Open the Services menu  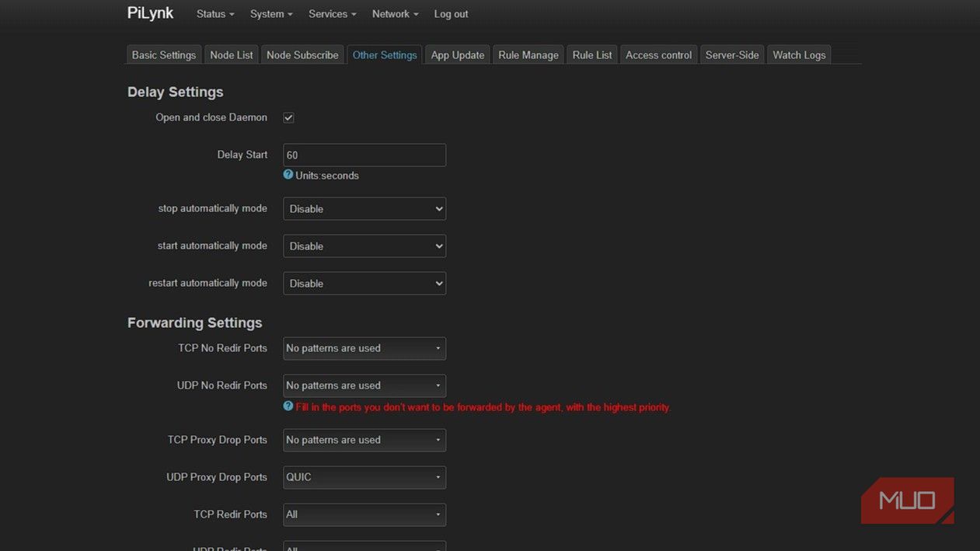pos(333,14)
